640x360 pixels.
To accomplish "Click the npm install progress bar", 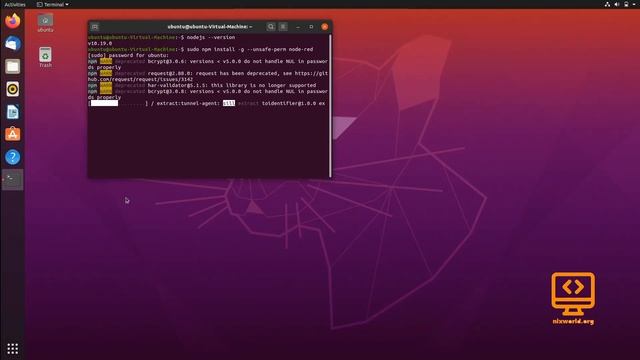I will point(118,103).
